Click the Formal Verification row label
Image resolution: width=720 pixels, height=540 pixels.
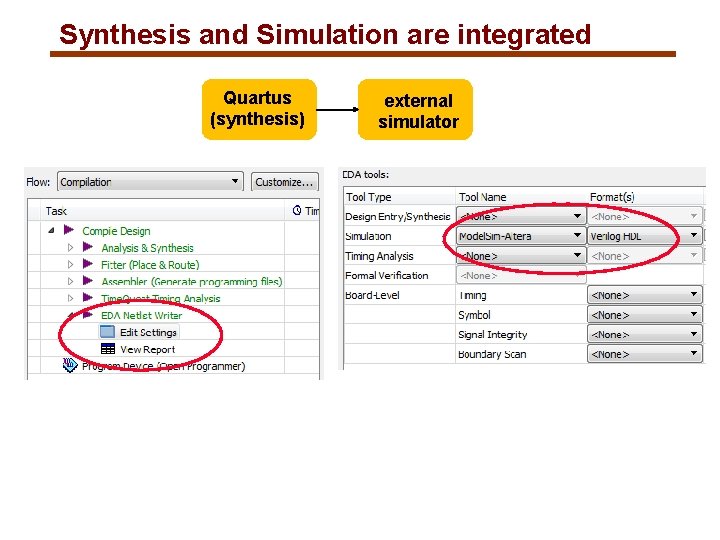pyautogui.click(x=387, y=276)
